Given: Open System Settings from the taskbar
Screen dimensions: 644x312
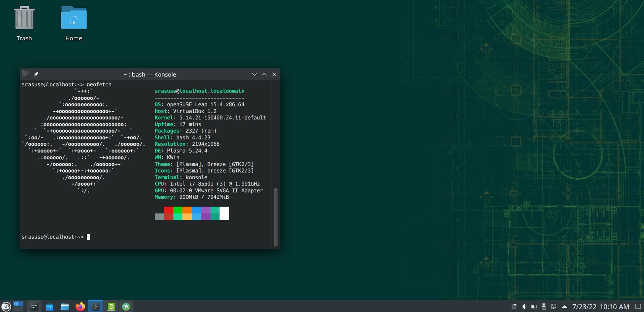Looking at the screenshot, I should click(34, 306).
